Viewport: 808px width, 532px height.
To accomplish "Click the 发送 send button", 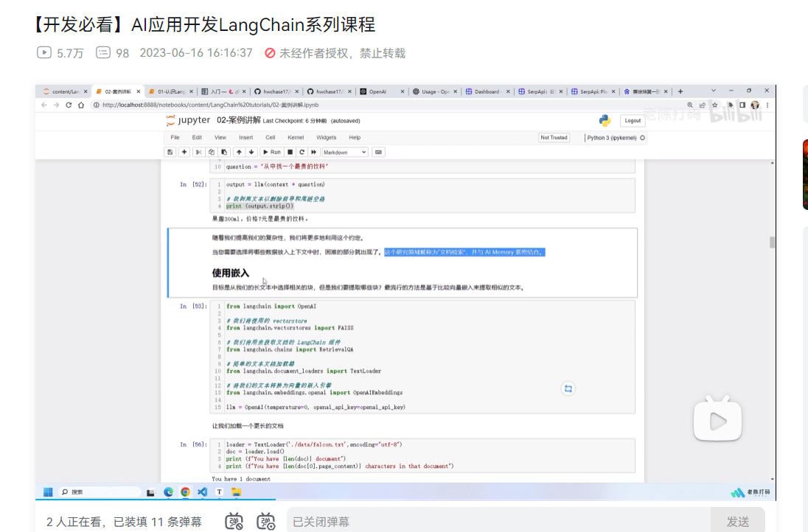I will click(737, 522).
